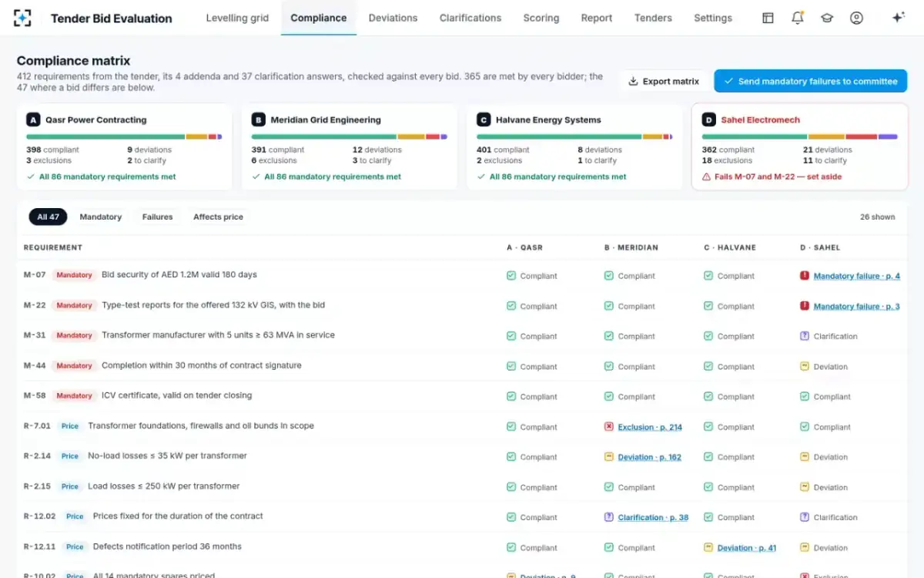Click the B badge on Meridian card
The image size is (924, 578).
pos(258,119)
